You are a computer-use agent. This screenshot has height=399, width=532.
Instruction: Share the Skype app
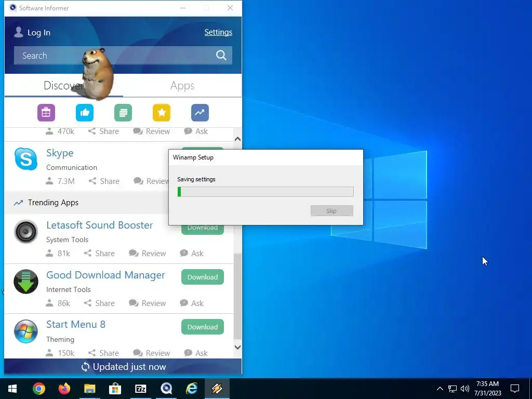(x=104, y=181)
